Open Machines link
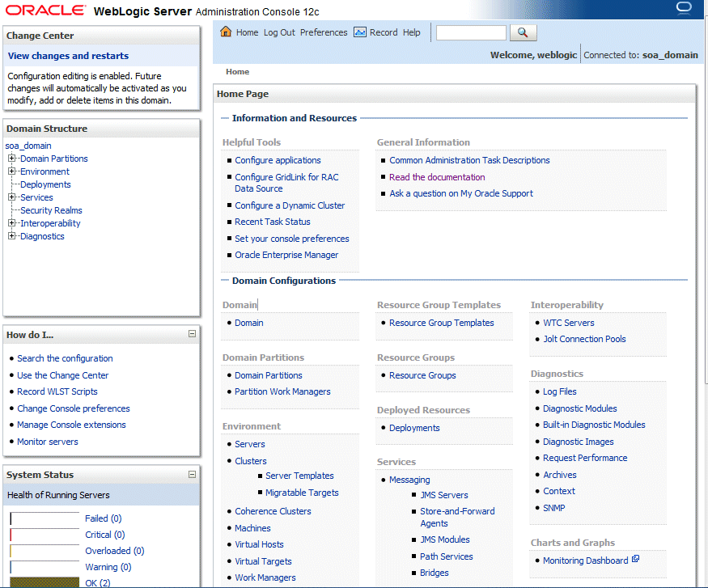The width and height of the screenshot is (708, 588). [252, 528]
